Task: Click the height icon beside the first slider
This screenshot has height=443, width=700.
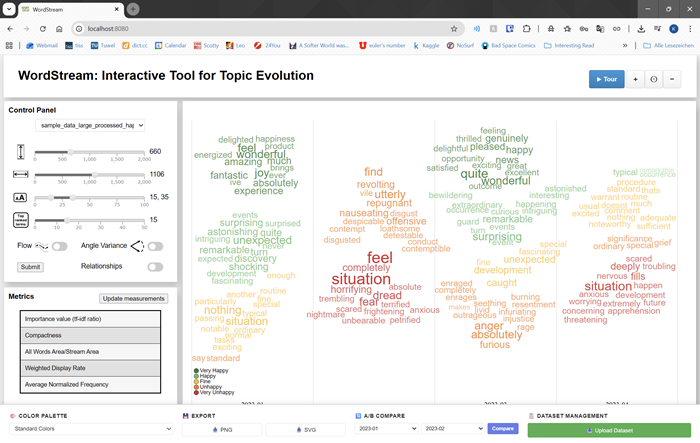Action: [22, 152]
